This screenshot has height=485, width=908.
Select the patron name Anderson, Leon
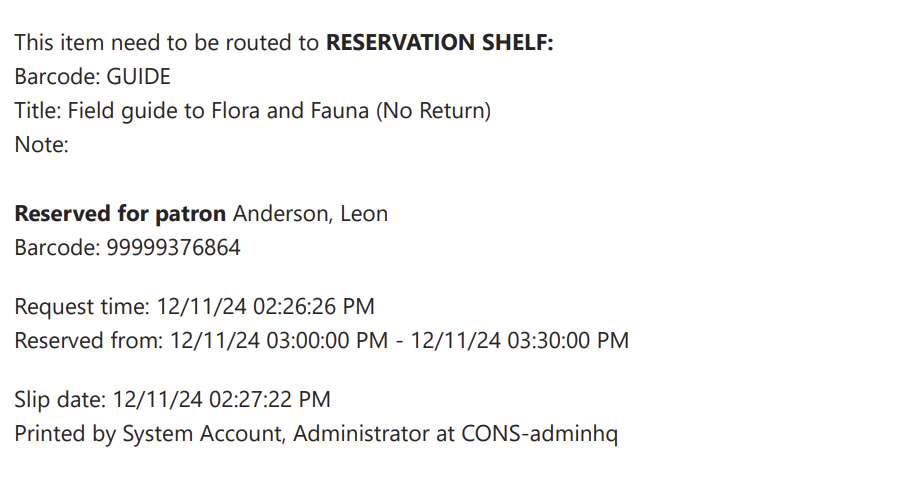[310, 214]
